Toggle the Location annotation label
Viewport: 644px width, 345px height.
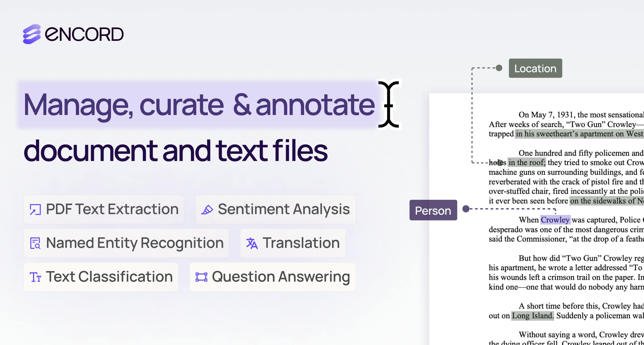[535, 68]
